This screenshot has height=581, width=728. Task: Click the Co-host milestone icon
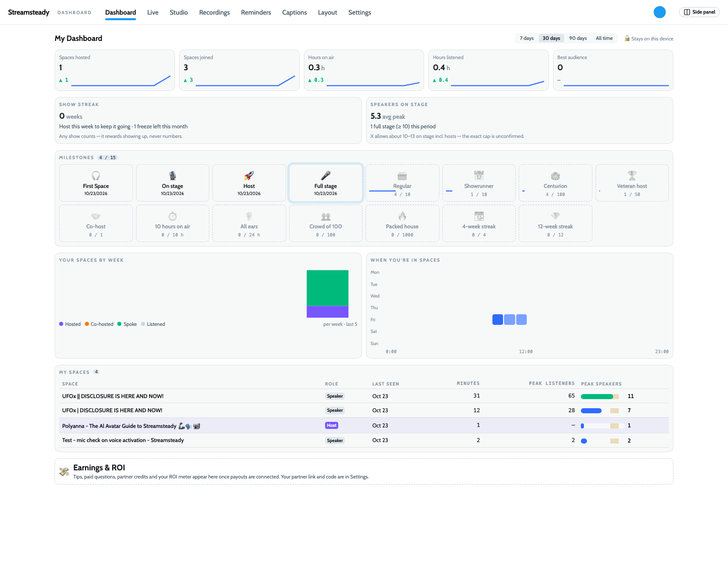[x=96, y=216]
